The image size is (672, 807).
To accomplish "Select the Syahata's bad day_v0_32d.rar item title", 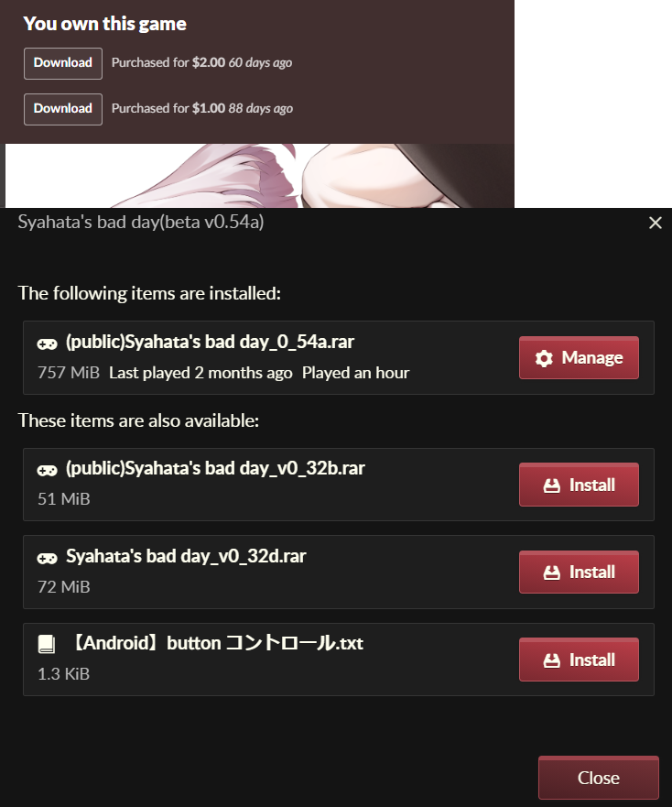I will click(x=186, y=556).
